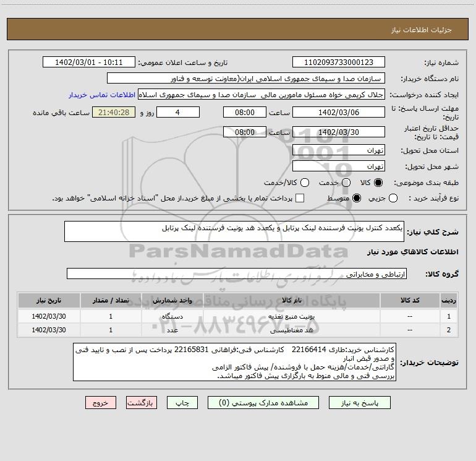
Task: Click the date cell in یونیت منبع تغذیه row
Action: [49, 316]
